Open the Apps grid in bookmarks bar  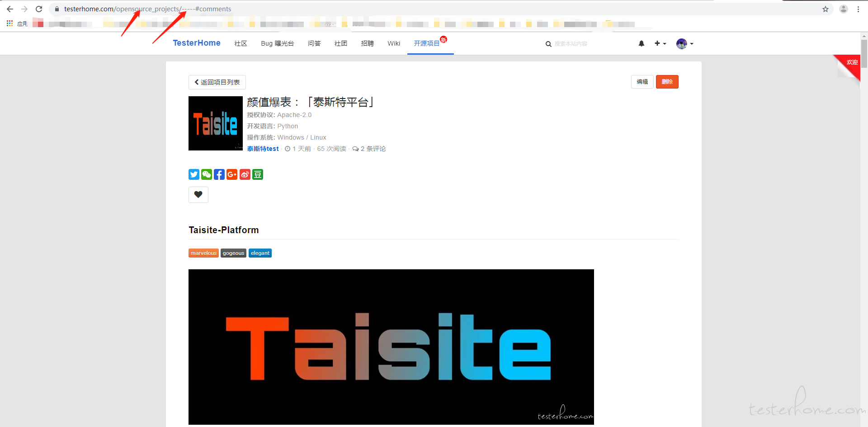tap(9, 23)
